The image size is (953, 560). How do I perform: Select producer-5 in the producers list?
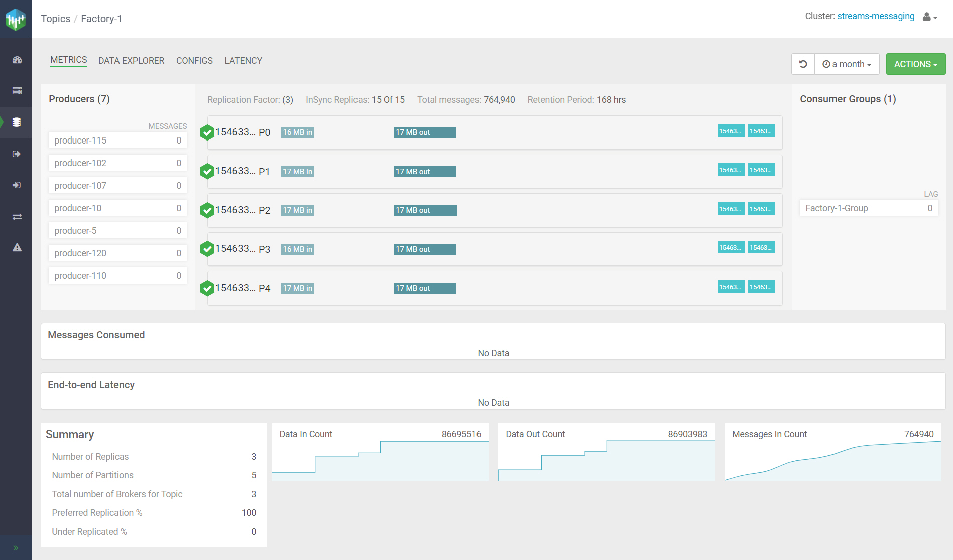pos(117,231)
